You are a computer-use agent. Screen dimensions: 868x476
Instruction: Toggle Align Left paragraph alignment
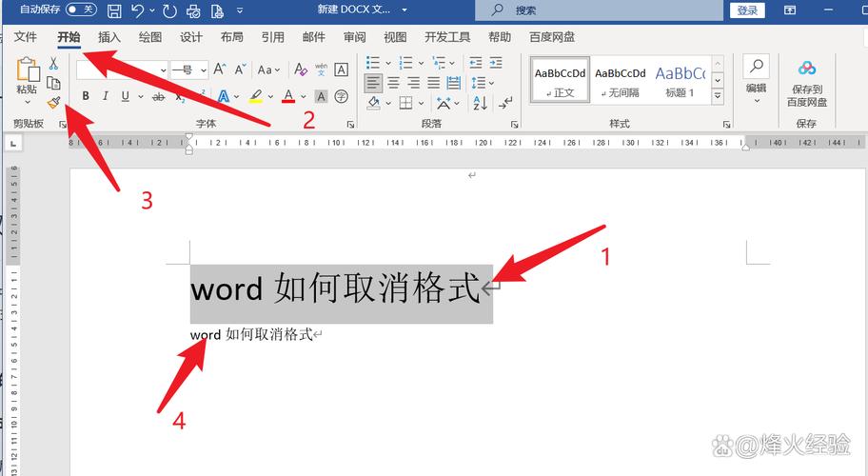(x=373, y=83)
